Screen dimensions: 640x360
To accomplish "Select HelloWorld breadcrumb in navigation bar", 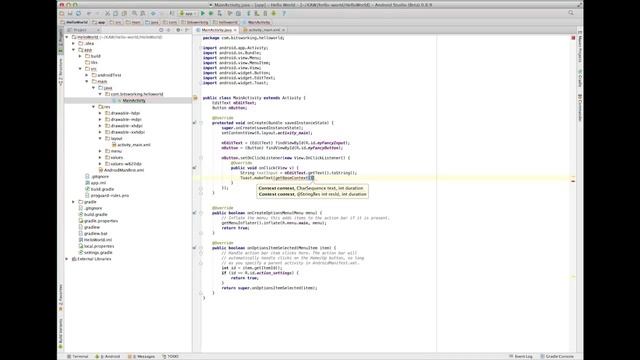I will click(x=74, y=22).
